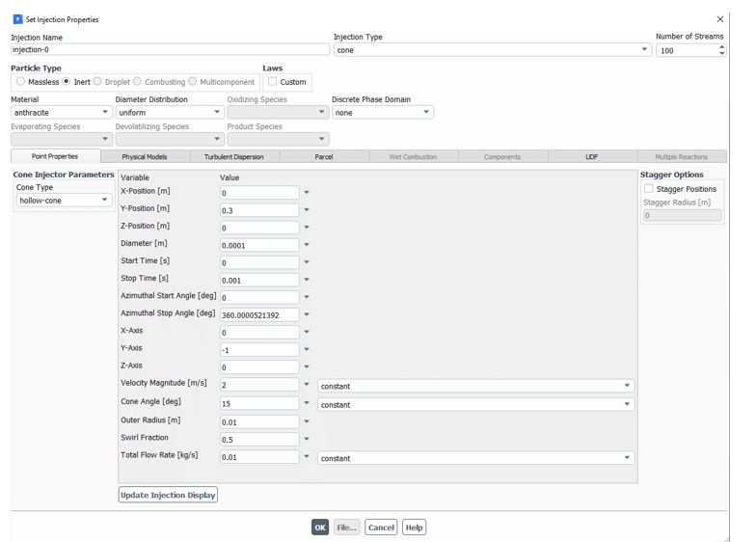This screenshot has width=756, height=542.
Task: Click the arrow icon beside Outer Radius value
Action: pos(307,421)
